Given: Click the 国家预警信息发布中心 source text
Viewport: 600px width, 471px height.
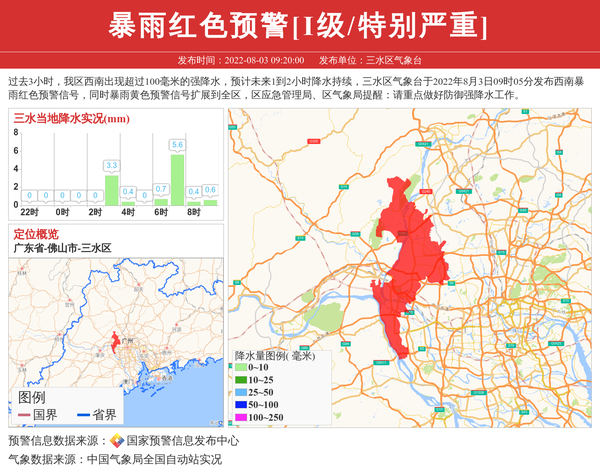Looking at the screenshot, I should (x=182, y=441).
